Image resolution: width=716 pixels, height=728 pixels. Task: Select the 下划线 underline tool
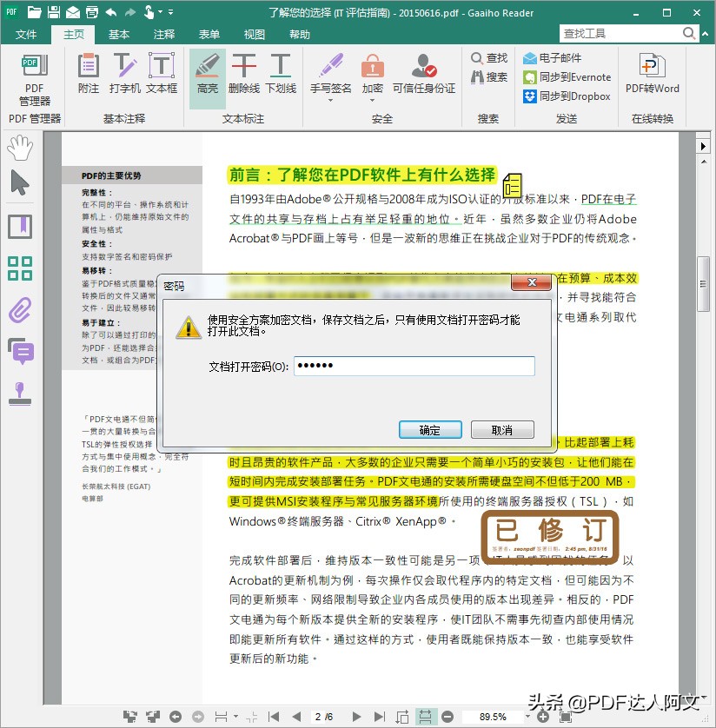point(281,73)
